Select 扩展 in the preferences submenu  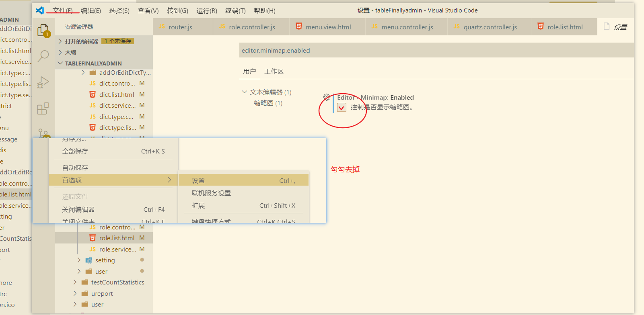[x=243, y=205]
